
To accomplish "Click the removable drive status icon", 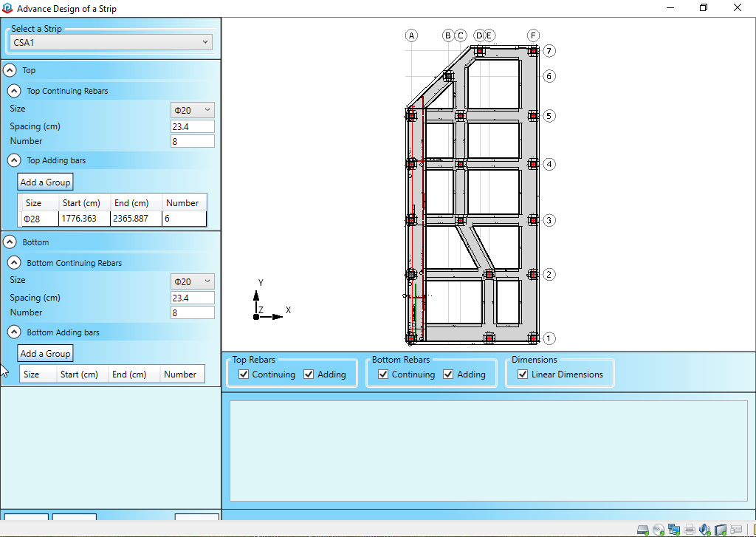I will (x=721, y=530).
